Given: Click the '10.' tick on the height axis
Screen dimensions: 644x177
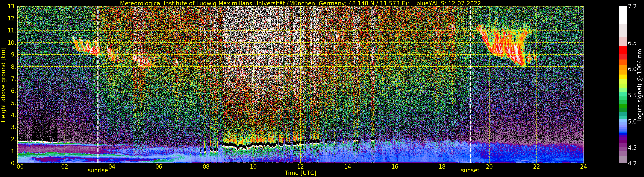Looking at the screenshot, I should [x=12, y=43].
